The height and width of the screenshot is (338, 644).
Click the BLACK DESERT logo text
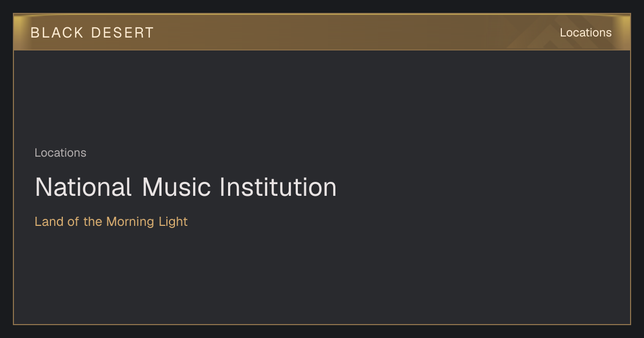[x=92, y=33]
